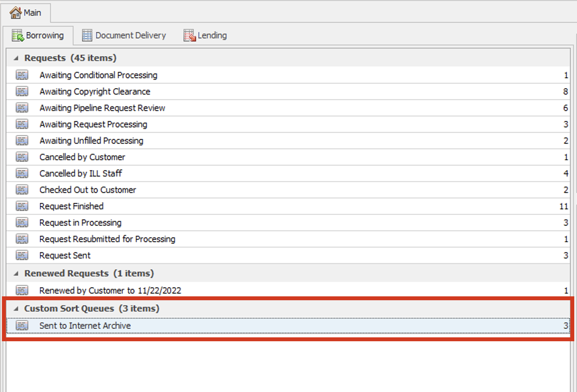This screenshot has height=392, width=577.
Task: Select Renewed by Customer to 11/22/2022 queue
Action: [x=110, y=290]
